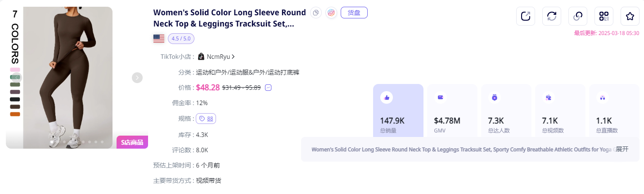Screen dimensions: 644x194
Task: Open the price trend chart icon
Action: (x=268, y=88)
